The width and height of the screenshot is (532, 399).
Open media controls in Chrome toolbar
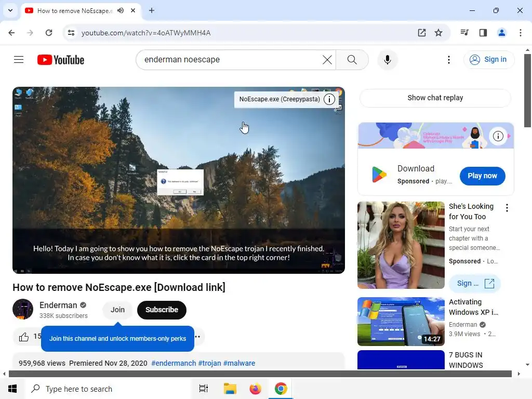(x=464, y=33)
